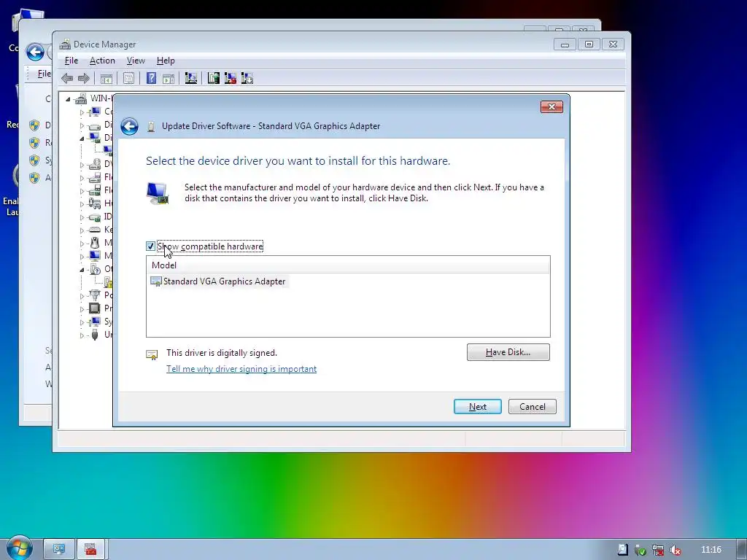Click the Disable toolbar icon with down arrow
747x560 pixels.
click(x=247, y=78)
